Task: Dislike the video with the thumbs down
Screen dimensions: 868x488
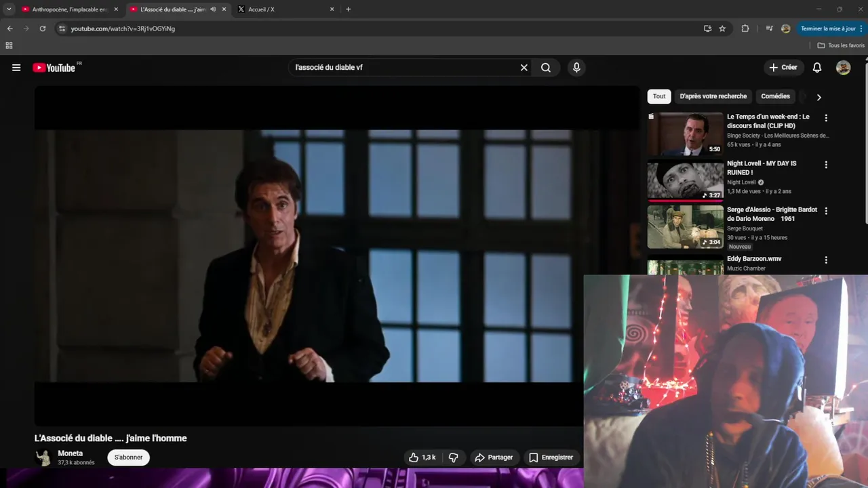Action: tap(453, 457)
